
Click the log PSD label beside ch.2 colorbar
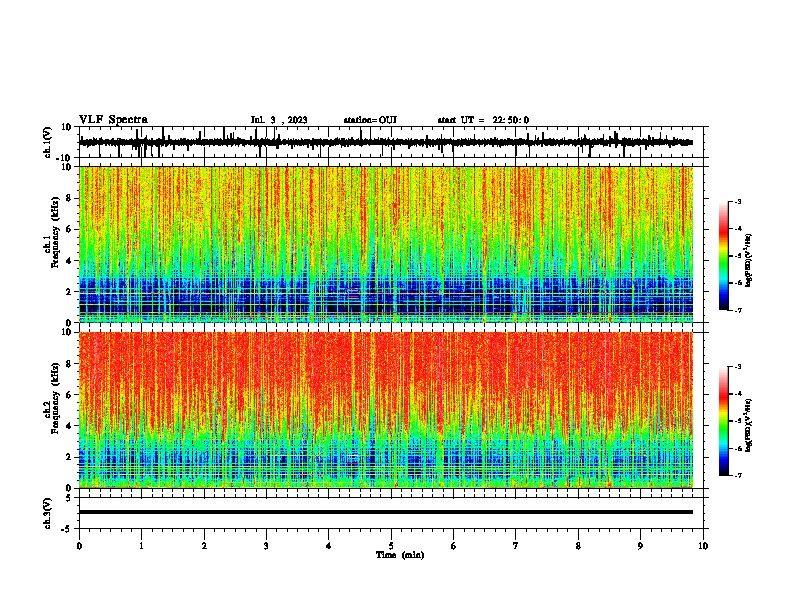coord(748,425)
